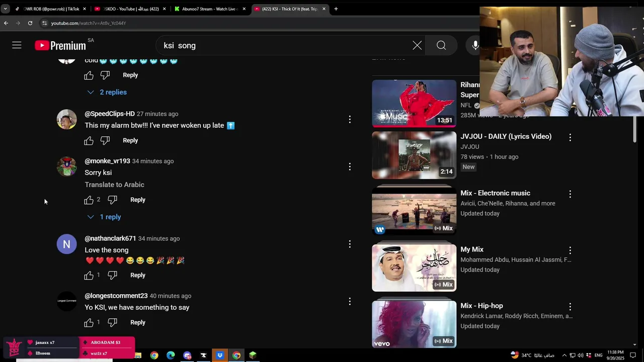Dislike the @monke_vr193 comment
644x362 pixels.
point(112,200)
